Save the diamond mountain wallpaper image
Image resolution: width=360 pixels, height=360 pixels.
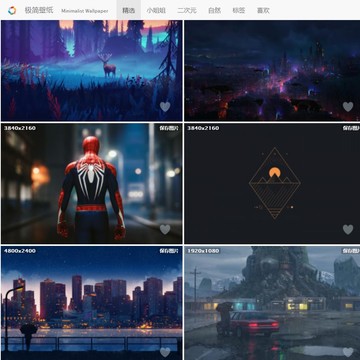[x=351, y=128]
